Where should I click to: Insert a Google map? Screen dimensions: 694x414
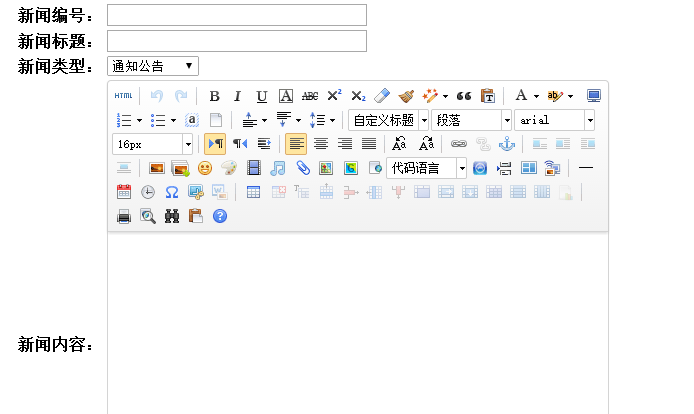click(x=351, y=168)
